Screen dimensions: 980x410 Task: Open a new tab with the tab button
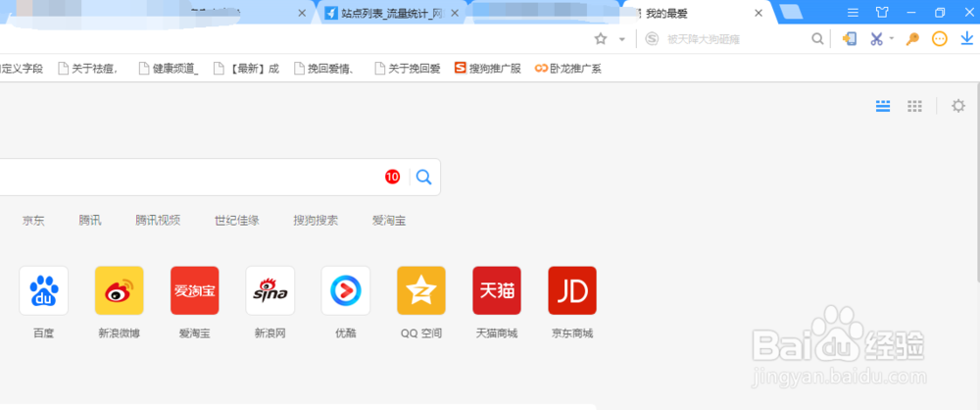point(791,12)
